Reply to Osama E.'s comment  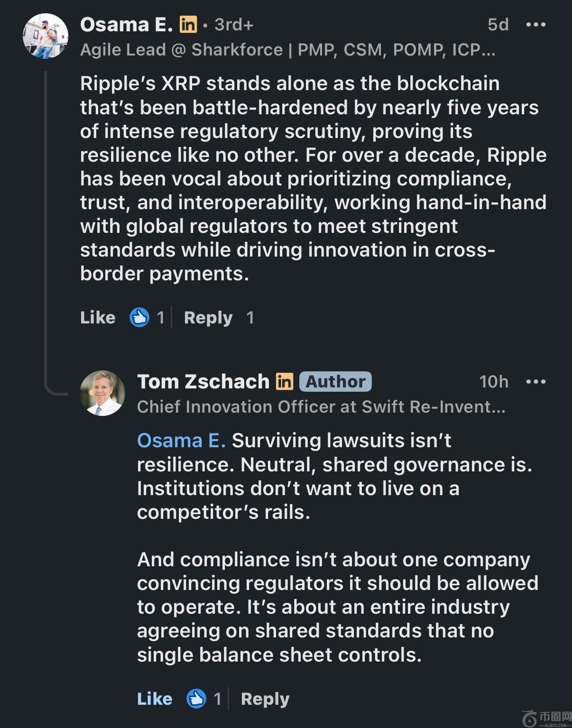tap(208, 317)
